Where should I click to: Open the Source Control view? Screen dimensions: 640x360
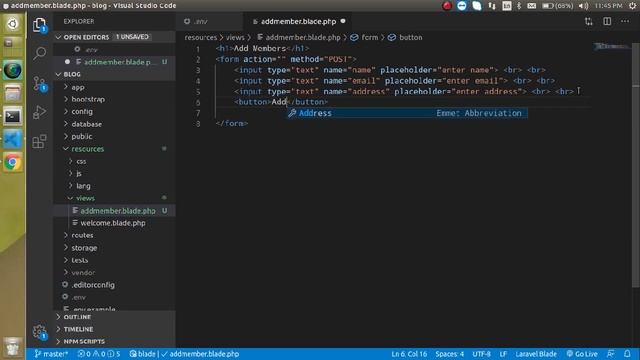tap(40, 84)
